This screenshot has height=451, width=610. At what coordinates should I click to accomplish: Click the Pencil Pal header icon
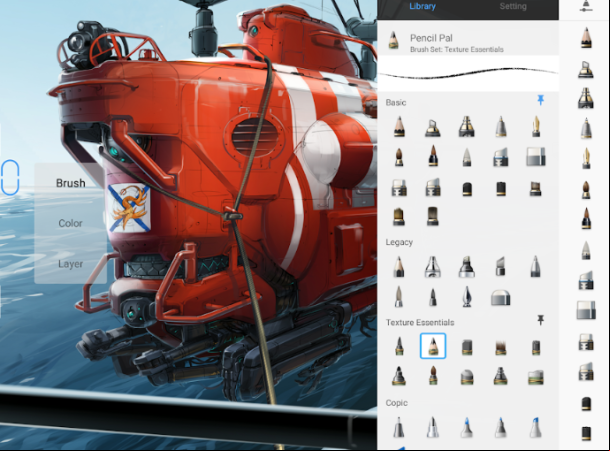pyautogui.click(x=394, y=40)
